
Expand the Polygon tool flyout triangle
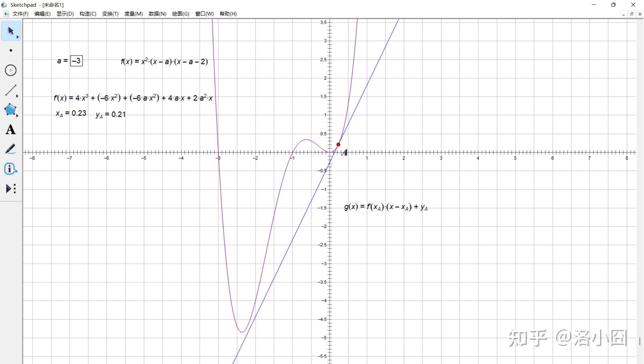[x=17, y=116]
